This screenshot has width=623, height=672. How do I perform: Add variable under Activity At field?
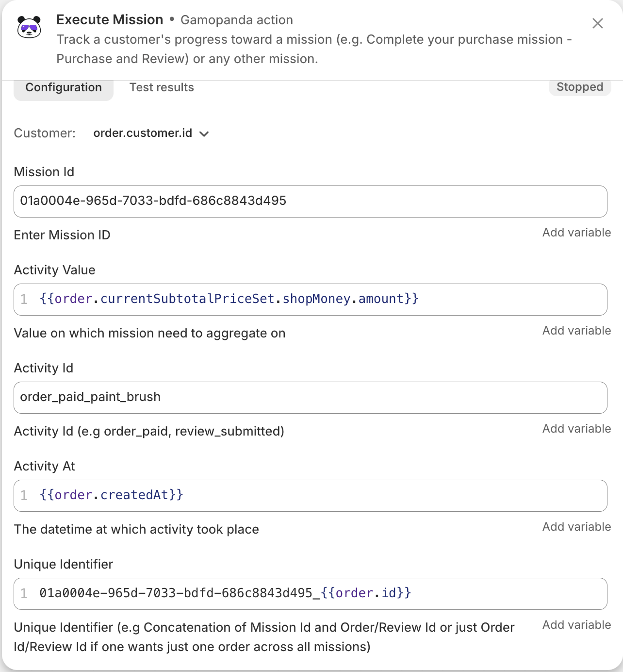point(576,527)
